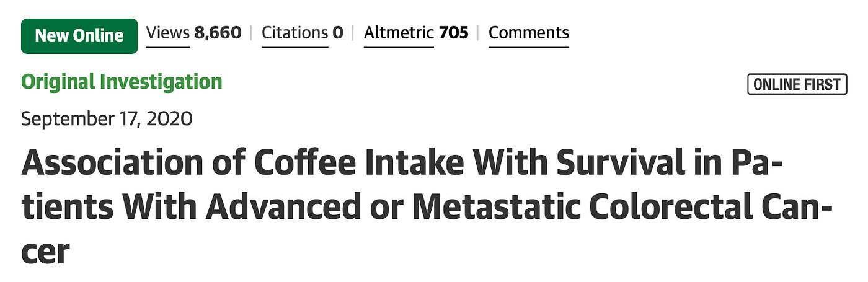Select the Original Investigation category link
Viewport: 868px width, 282px height.
pyautogui.click(x=122, y=82)
